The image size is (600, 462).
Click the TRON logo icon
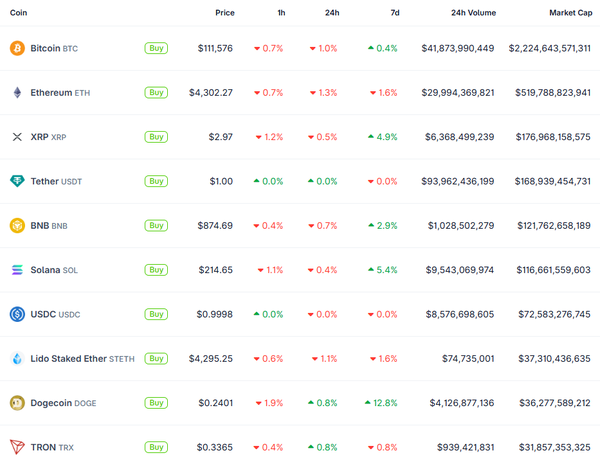(17, 447)
